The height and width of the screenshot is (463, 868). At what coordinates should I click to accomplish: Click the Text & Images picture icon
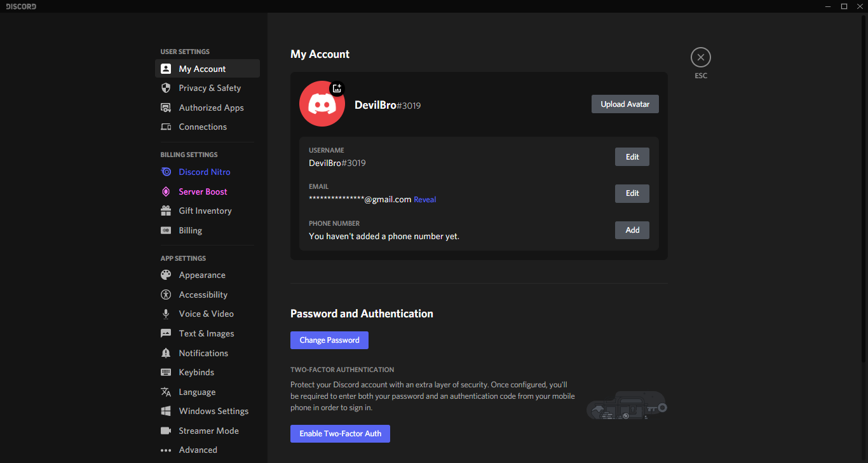(166, 333)
